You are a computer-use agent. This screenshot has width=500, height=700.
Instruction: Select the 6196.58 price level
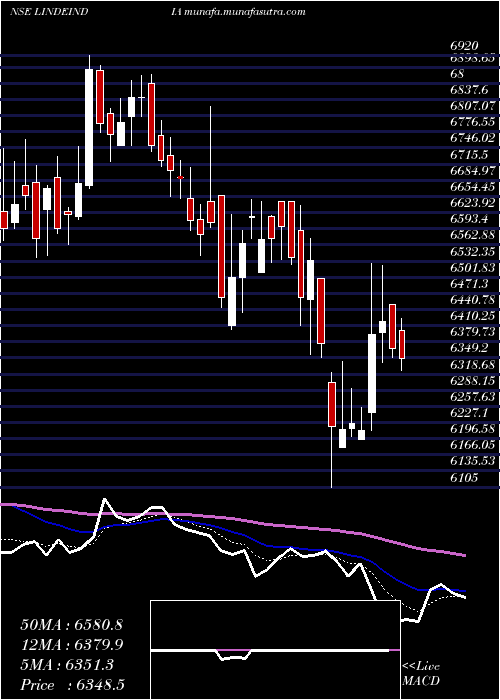[x=473, y=428]
